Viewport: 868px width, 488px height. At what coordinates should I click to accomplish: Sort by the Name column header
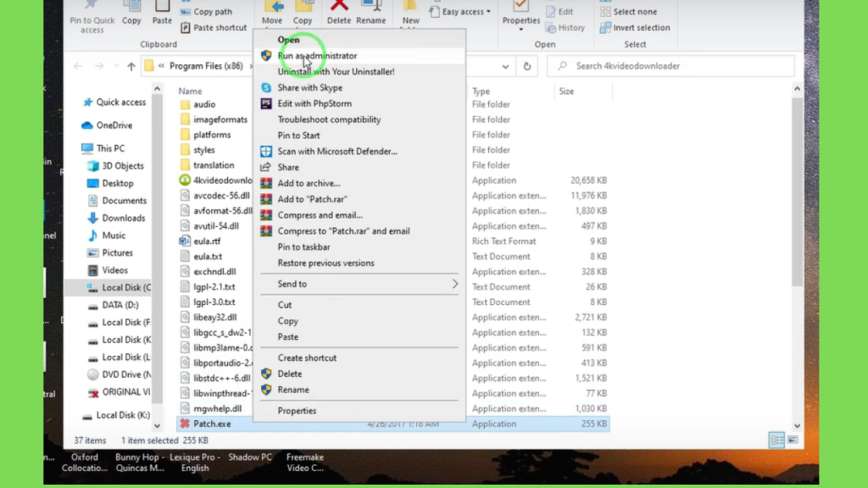(190, 91)
